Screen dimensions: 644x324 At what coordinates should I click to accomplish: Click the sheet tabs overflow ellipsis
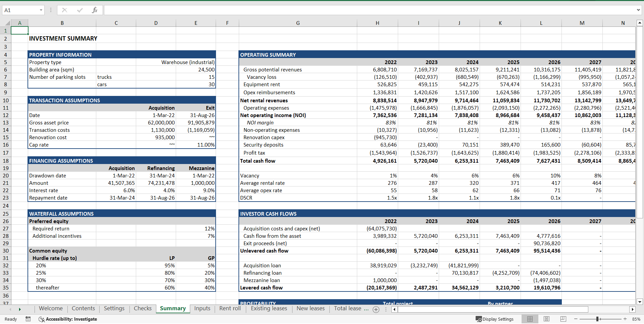point(366,309)
